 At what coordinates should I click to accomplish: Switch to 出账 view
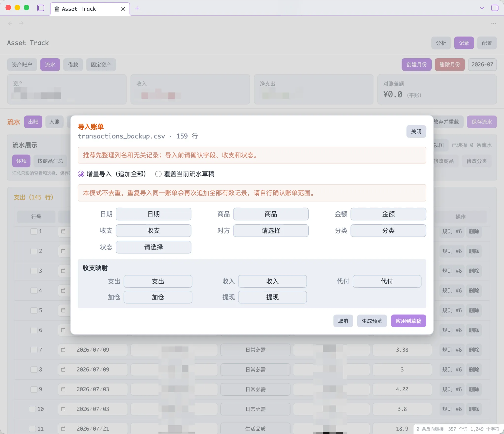tap(33, 122)
